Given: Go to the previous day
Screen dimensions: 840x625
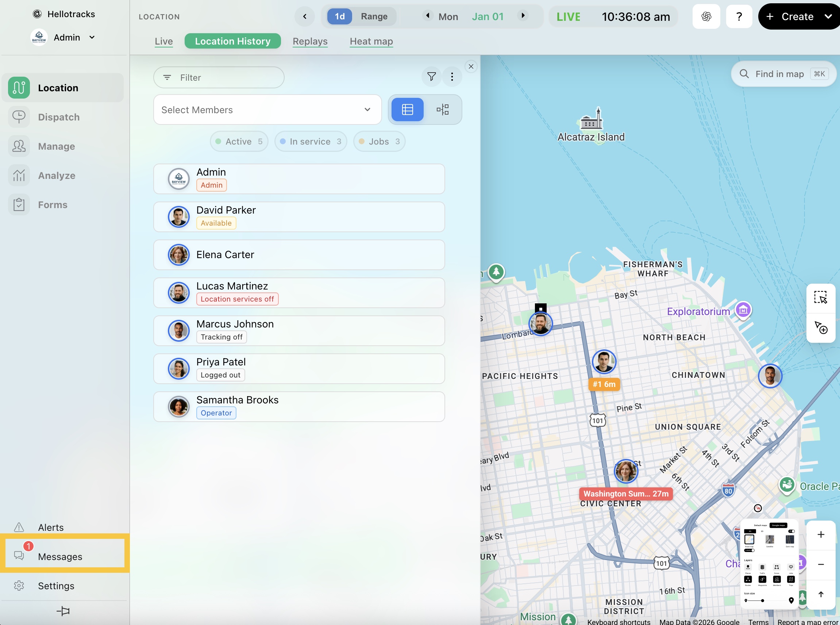Looking at the screenshot, I should 427,15.
